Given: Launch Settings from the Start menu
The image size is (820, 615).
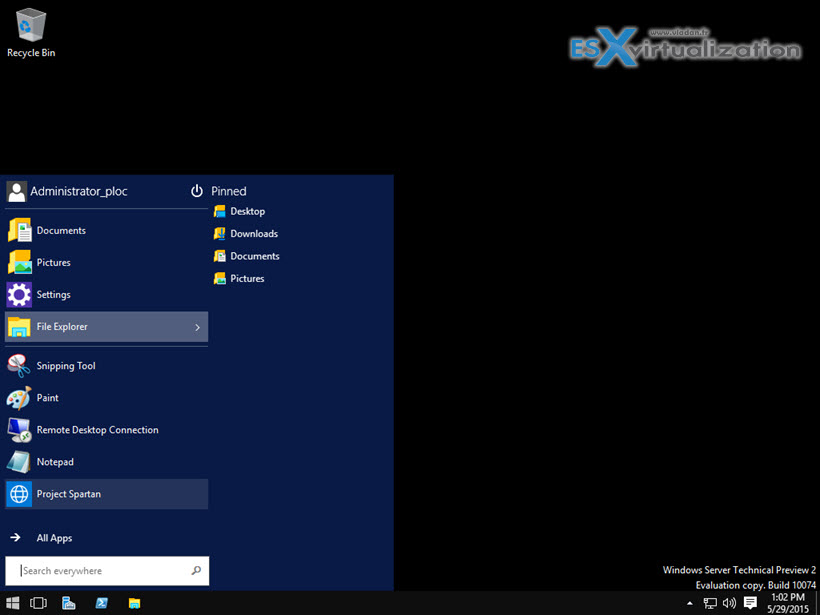Looking at the screenshot, I should tap(107, 294).
